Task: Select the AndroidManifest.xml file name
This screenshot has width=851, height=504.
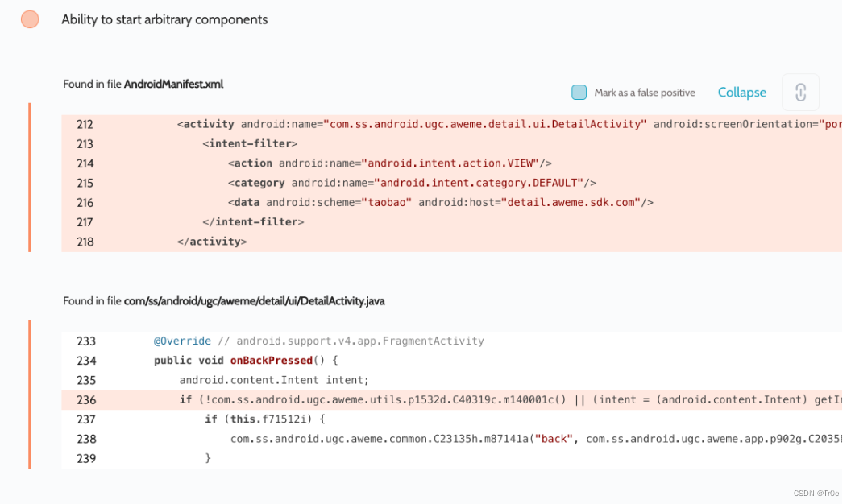Action: (x=174, y=84)
